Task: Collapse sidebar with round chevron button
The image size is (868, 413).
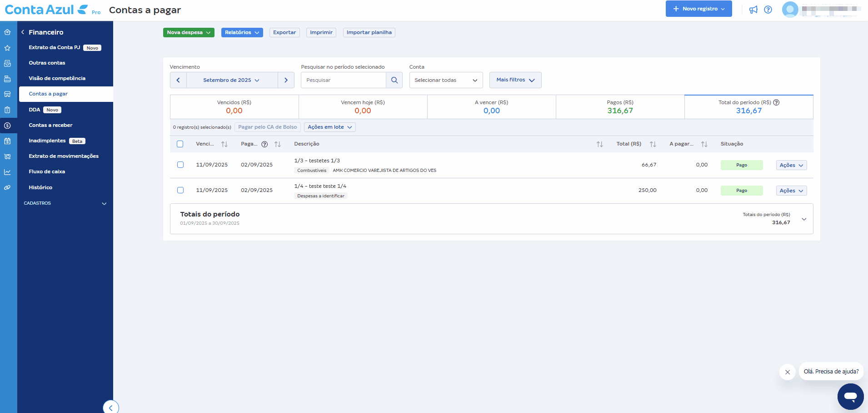Action: pyautogui.click(x=110, y=408)
